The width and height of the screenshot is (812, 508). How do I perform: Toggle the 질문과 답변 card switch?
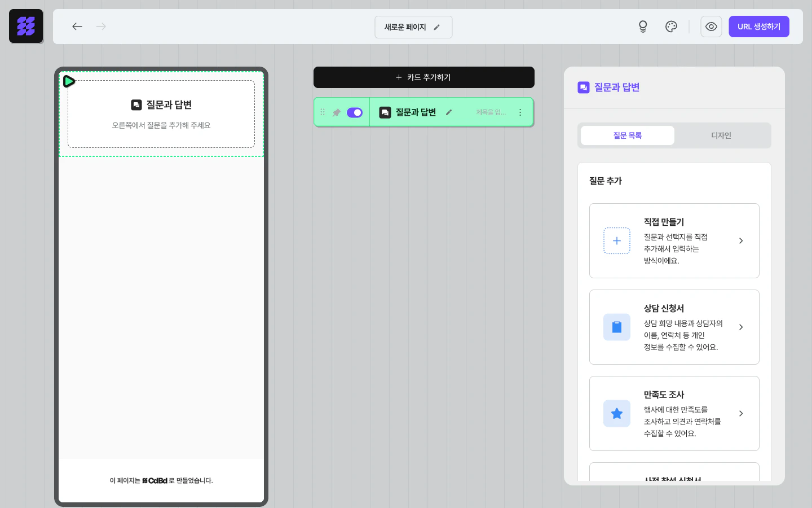(x=355, y=112)
